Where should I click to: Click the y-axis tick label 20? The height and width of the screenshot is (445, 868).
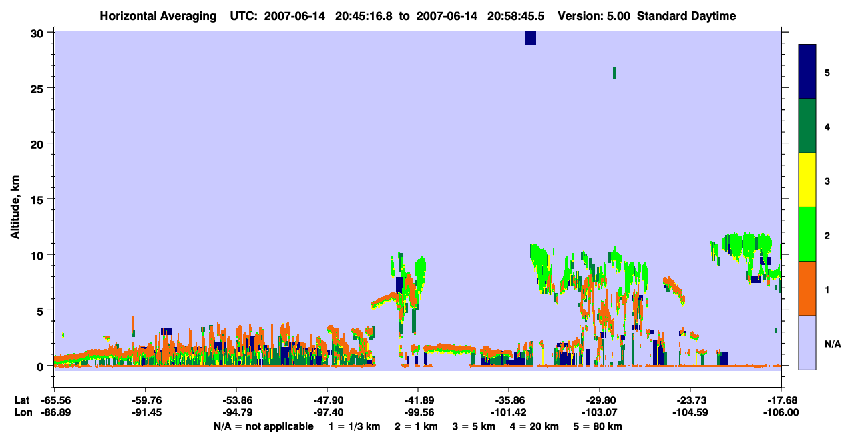click(39, 143)
